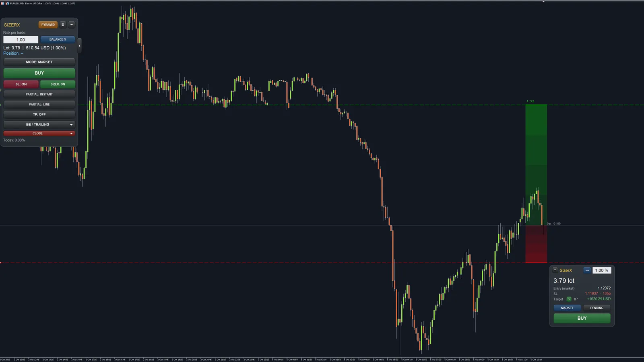This screenshot has height=362, width=644.
Task: Select PENDING in the small SizerX widget
Action: [597, 308]
